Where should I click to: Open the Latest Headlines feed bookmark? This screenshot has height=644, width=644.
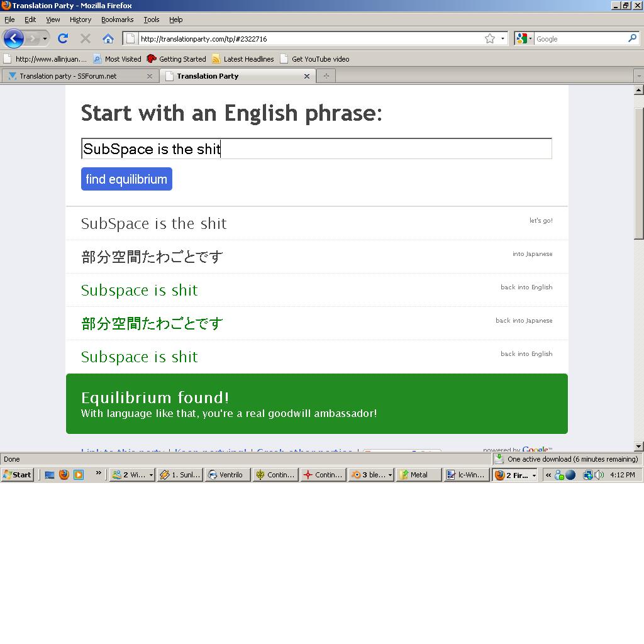pos(243,58)
